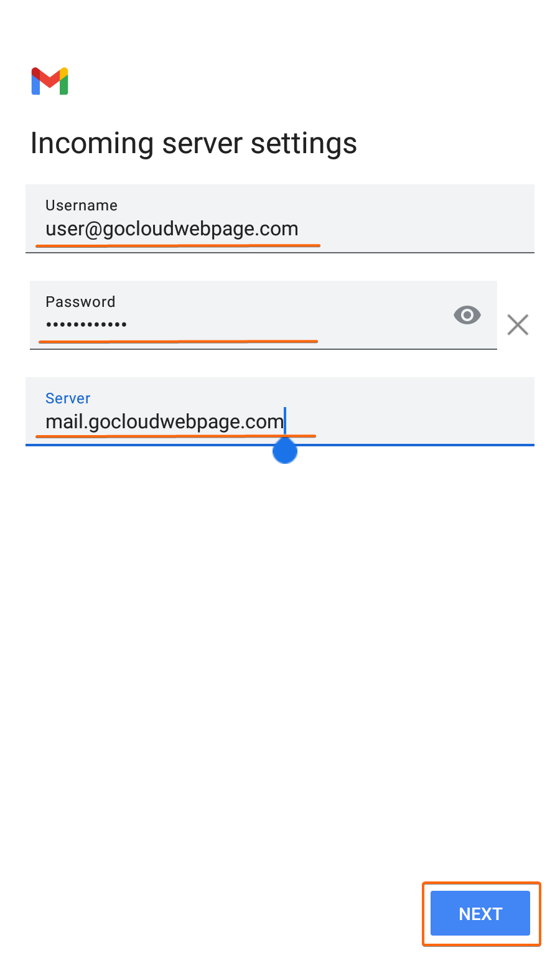
Task: Tap the blue text cursor handle
Action: coord(285,451)
